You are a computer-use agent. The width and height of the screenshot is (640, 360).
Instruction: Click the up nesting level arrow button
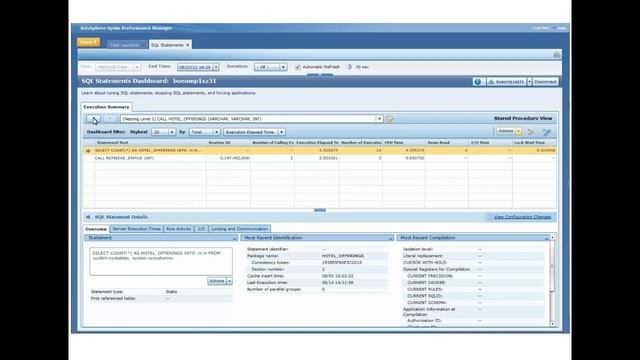coord(93,119)
